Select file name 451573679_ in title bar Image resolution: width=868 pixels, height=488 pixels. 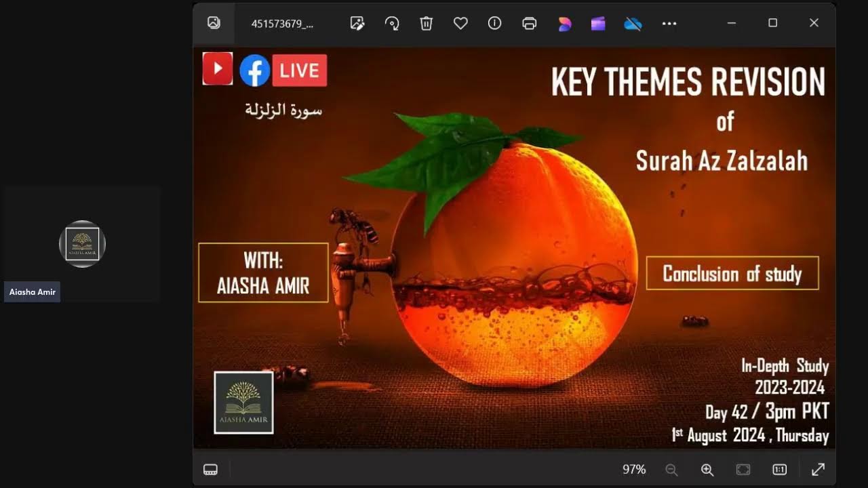(x=282, y=24)
